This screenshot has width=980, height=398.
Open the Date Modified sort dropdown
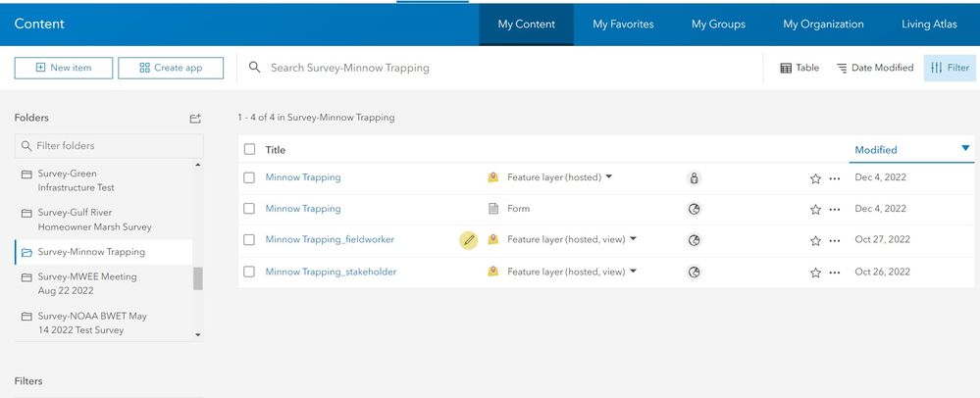pyautogui.click(x=874, y=68)
